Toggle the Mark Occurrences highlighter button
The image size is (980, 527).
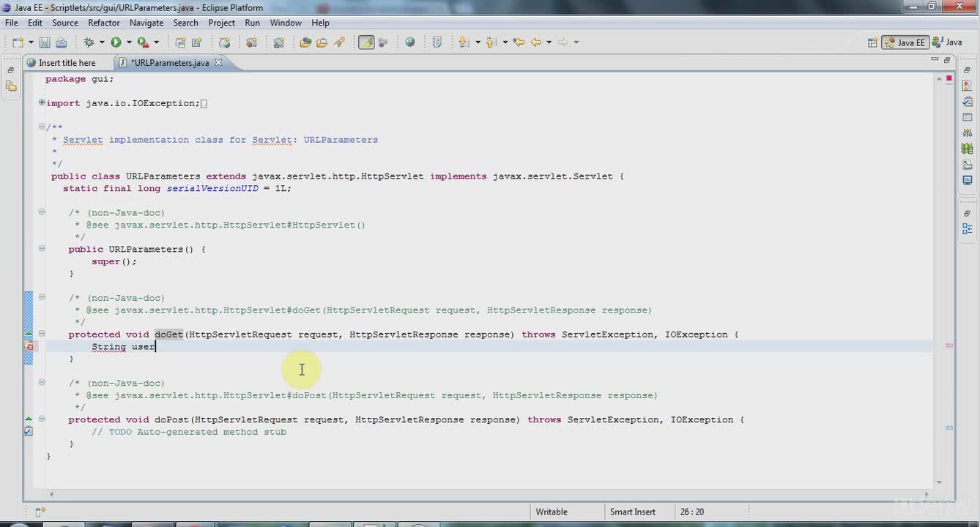[x=366, y=42]
